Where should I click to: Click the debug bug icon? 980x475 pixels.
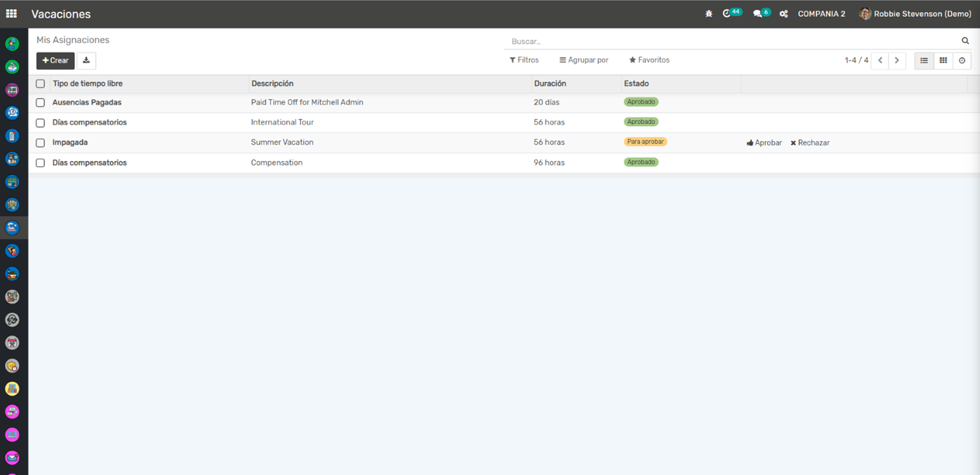(x=709, y=14)
